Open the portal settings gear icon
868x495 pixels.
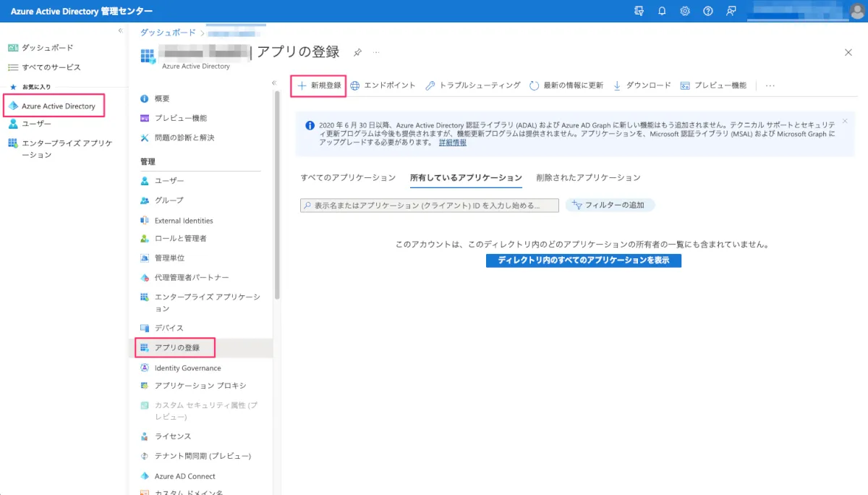(685, 11)
